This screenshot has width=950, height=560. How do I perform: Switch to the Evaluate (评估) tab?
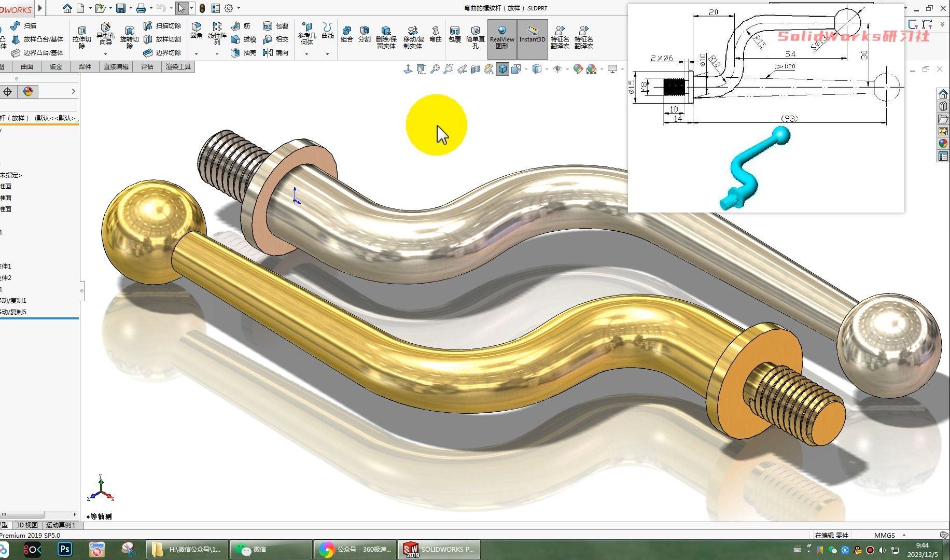pyautogui.click(x=147, y=67)
